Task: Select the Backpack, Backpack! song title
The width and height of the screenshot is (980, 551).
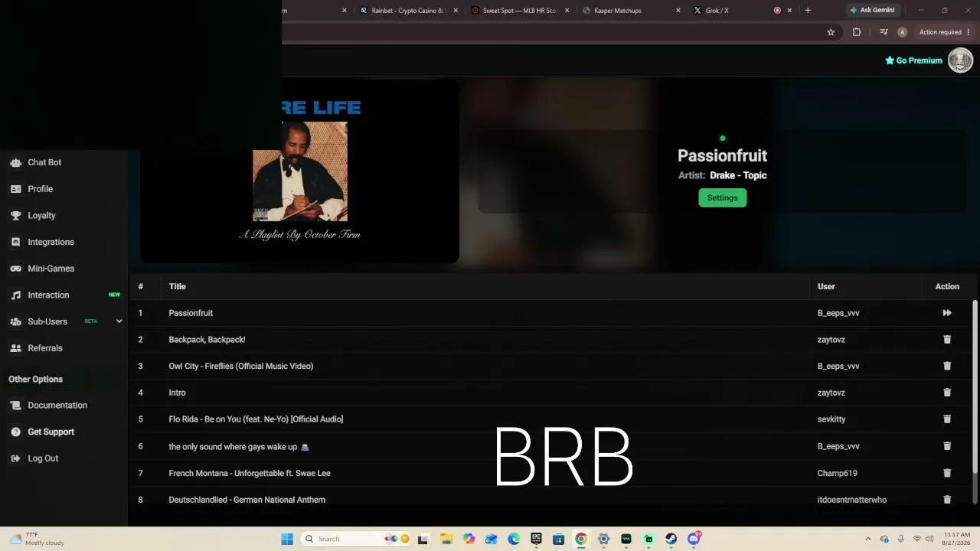Action: pyautogui.click(x=207, y=340)
